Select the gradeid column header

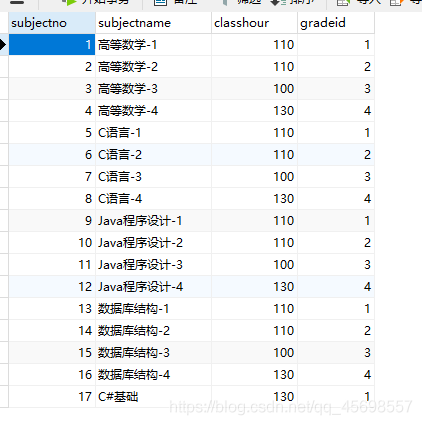click(336, 23)
